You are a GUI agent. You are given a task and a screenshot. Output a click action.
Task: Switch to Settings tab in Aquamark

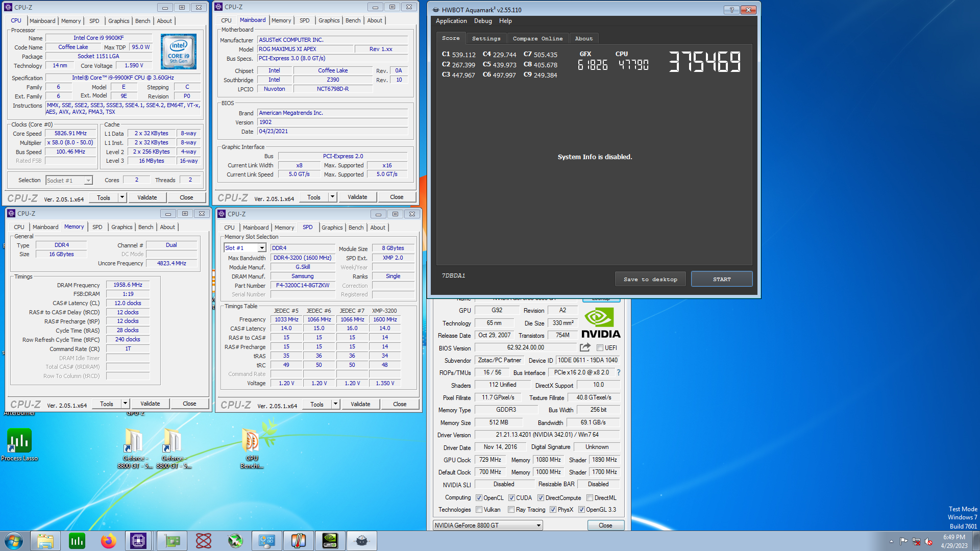[486, 39]
